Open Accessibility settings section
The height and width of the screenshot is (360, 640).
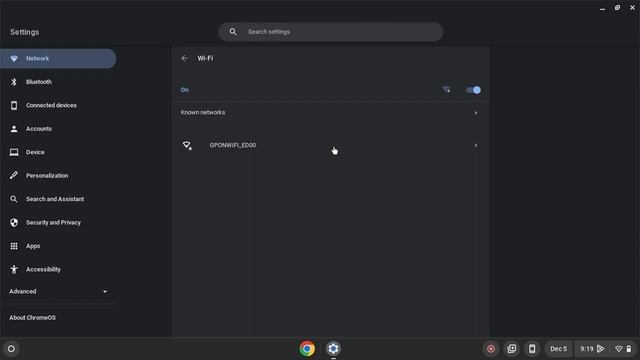[58, 269]
